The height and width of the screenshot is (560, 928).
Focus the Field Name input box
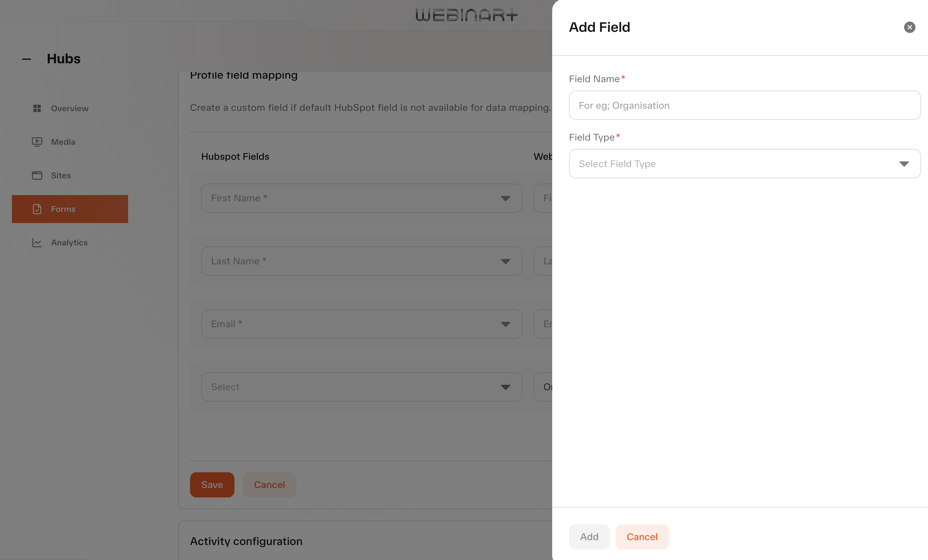(x=744, y=105)
